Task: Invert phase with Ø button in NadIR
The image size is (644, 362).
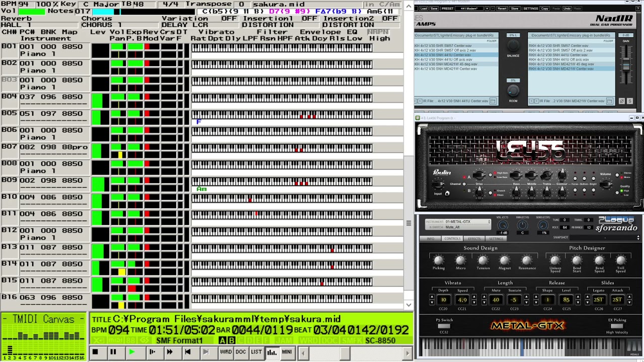Action: [x=622, y=101]
